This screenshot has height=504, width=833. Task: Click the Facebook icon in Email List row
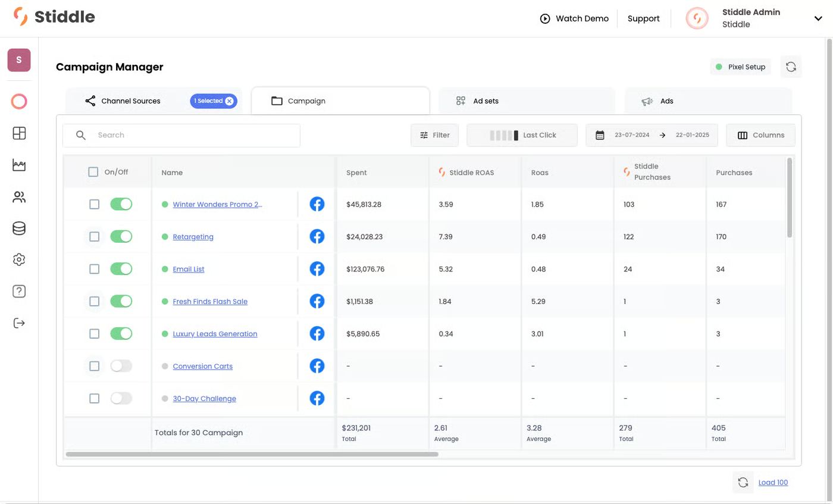[x=317, y=269]
